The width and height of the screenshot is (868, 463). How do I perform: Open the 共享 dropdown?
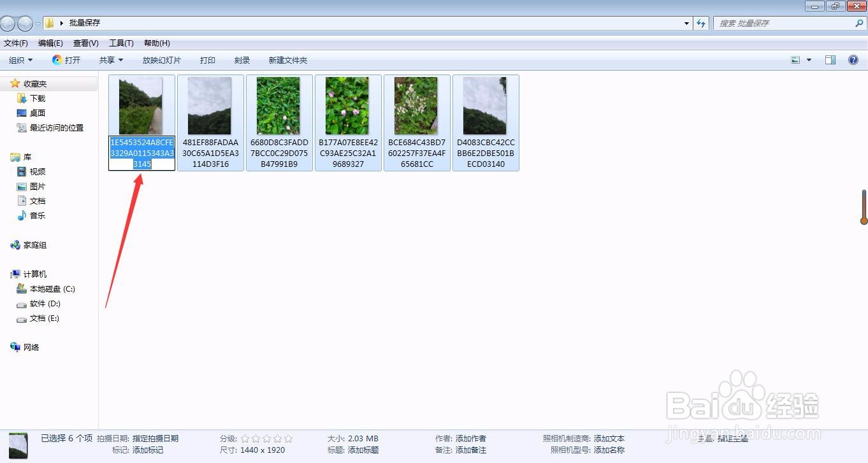point(111,60)
